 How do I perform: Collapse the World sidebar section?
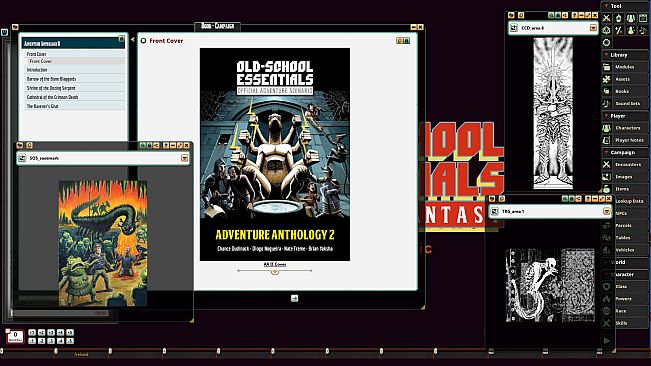click(607, 262)
